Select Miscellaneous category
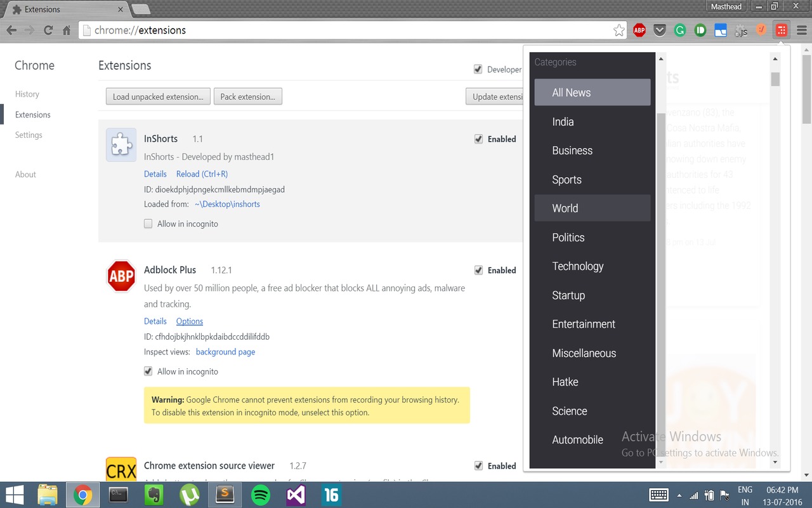 coord(593,353)
